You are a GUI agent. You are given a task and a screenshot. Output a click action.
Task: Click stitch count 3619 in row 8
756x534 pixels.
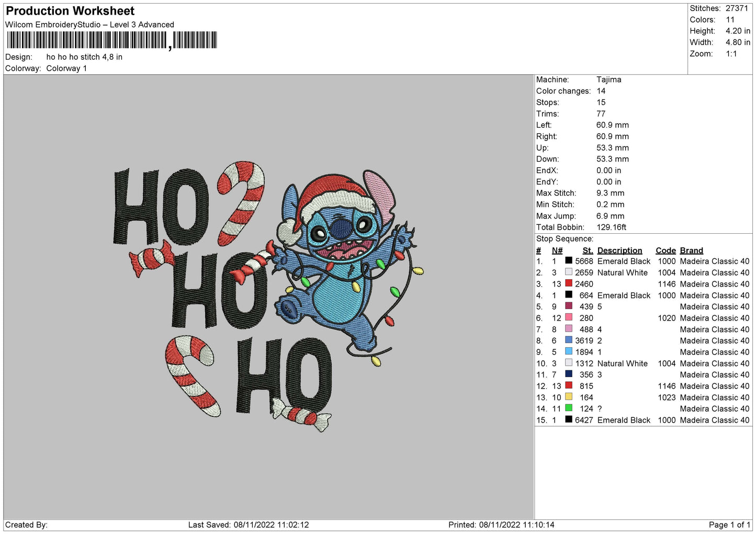(x=584, y=341)
